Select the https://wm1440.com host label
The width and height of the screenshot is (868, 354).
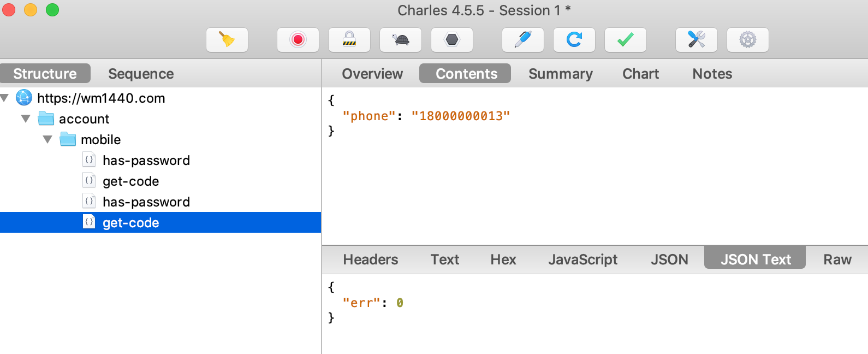101,98
